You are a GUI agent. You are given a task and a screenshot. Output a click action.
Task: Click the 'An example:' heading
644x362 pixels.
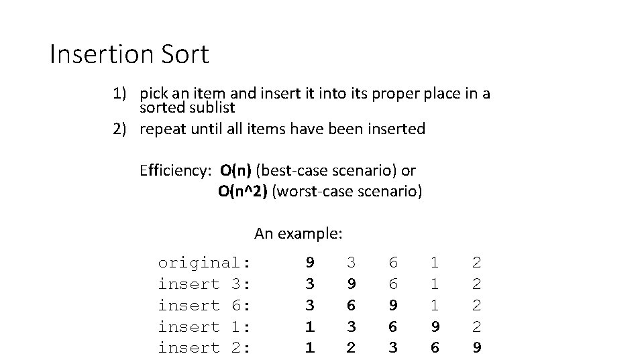click(299, 234)
